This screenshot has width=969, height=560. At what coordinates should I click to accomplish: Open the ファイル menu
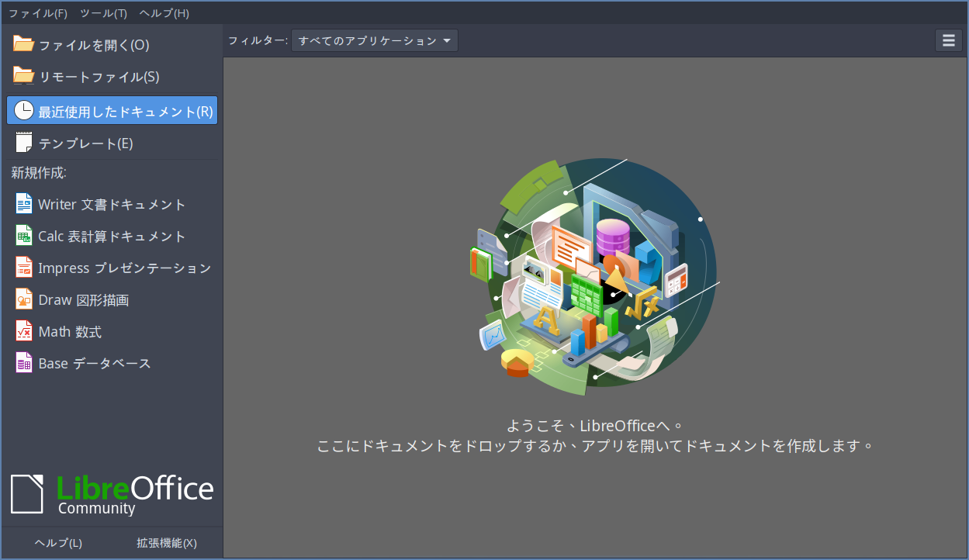(x=37, y=12)
